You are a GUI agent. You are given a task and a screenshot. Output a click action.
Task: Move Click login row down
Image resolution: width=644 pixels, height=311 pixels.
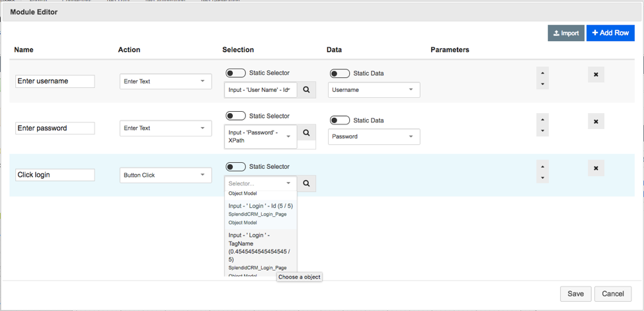[543, 178]
